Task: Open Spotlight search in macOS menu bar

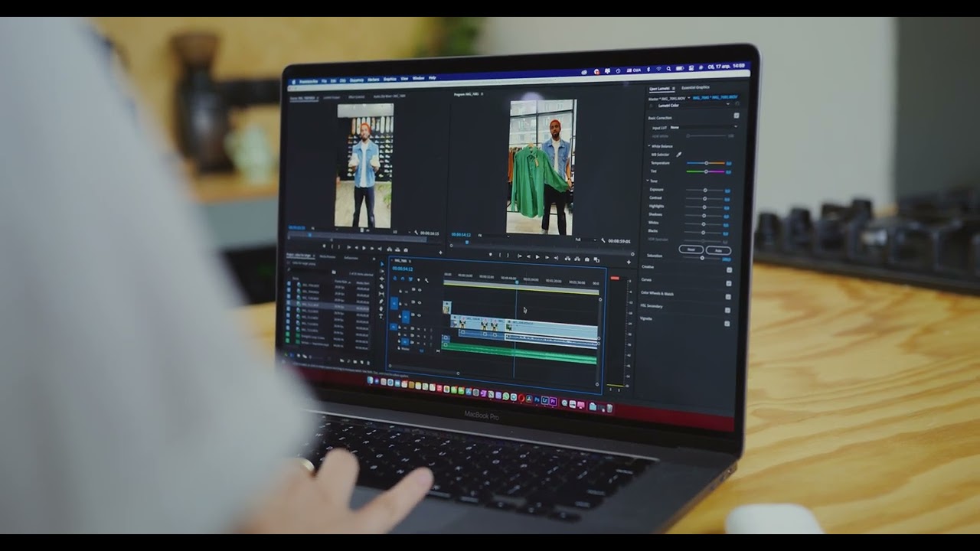Action: tap(669, 69)
